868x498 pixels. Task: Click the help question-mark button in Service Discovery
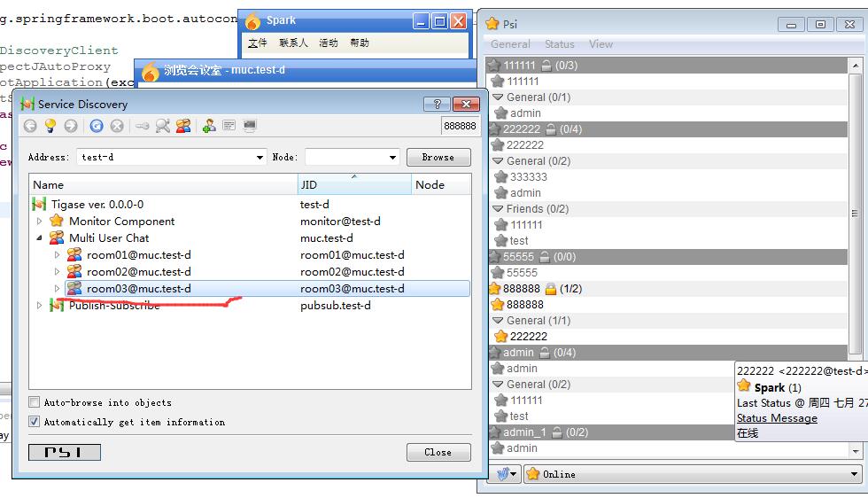click(x=437, y=105)
